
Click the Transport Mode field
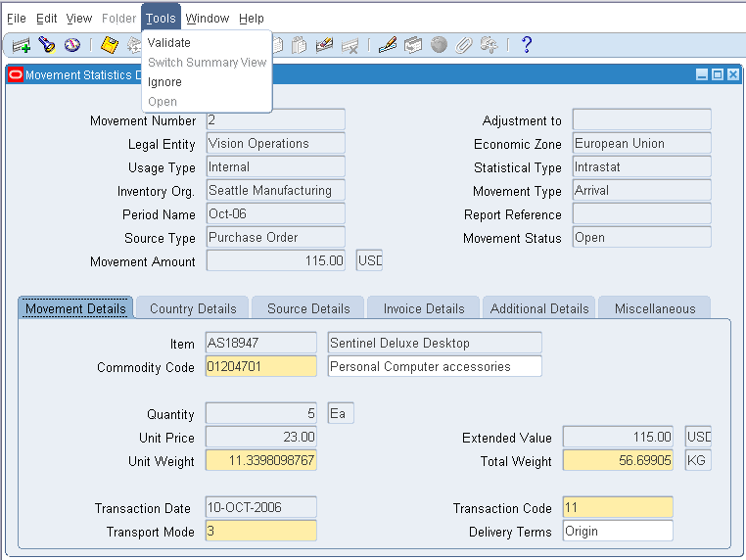click(261, 531)
